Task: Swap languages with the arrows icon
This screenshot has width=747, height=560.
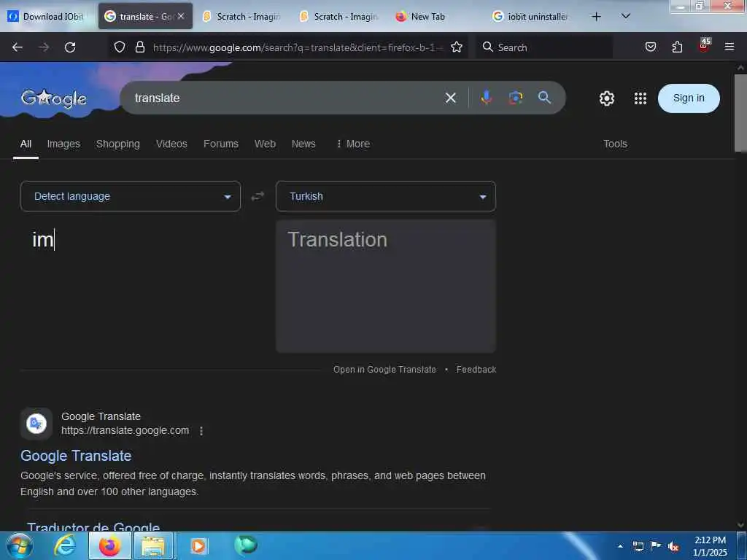Action: 258,196
